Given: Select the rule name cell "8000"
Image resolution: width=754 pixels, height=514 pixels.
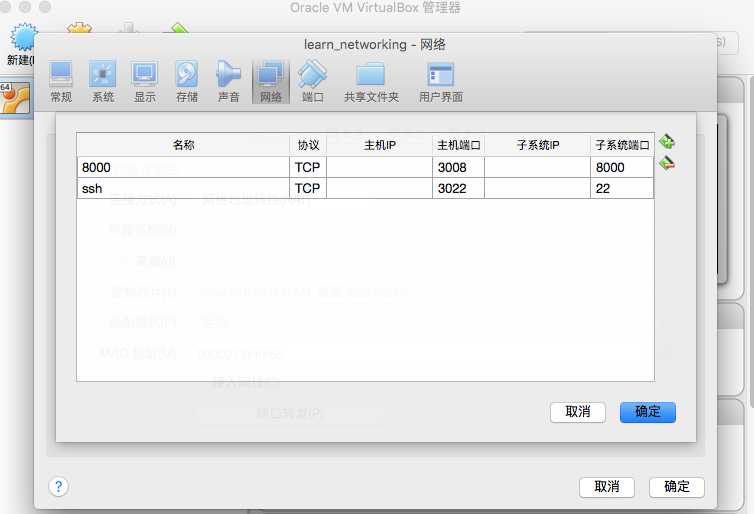Looking at the screenshot, I should click(x=183, y=167).
